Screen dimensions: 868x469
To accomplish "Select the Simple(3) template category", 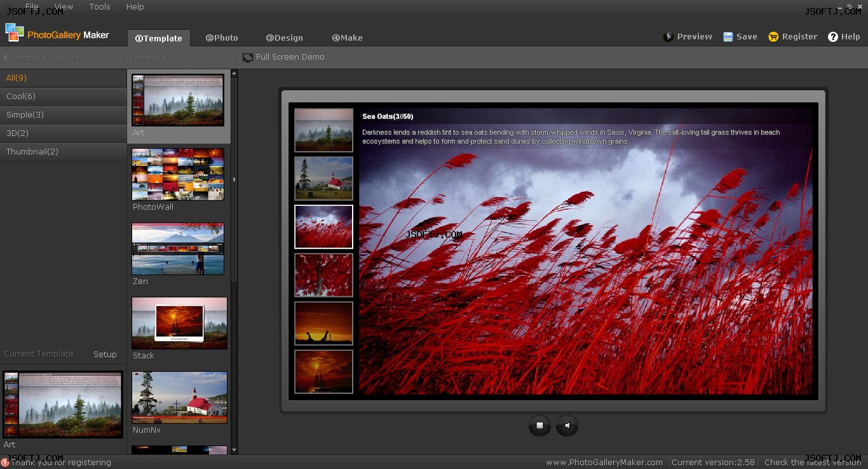I will coord(64,115).
